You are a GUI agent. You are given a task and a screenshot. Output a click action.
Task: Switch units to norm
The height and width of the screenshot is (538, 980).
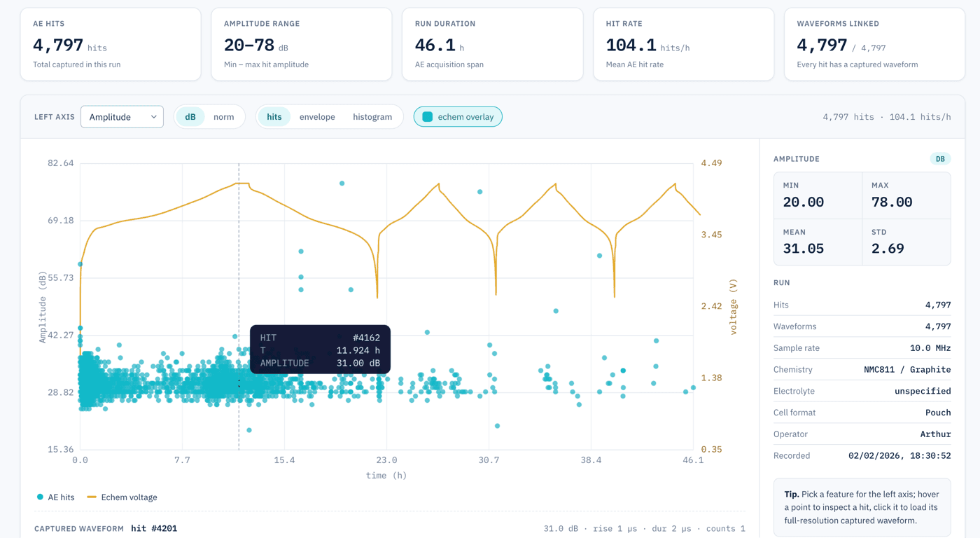(x=224, y=117)
